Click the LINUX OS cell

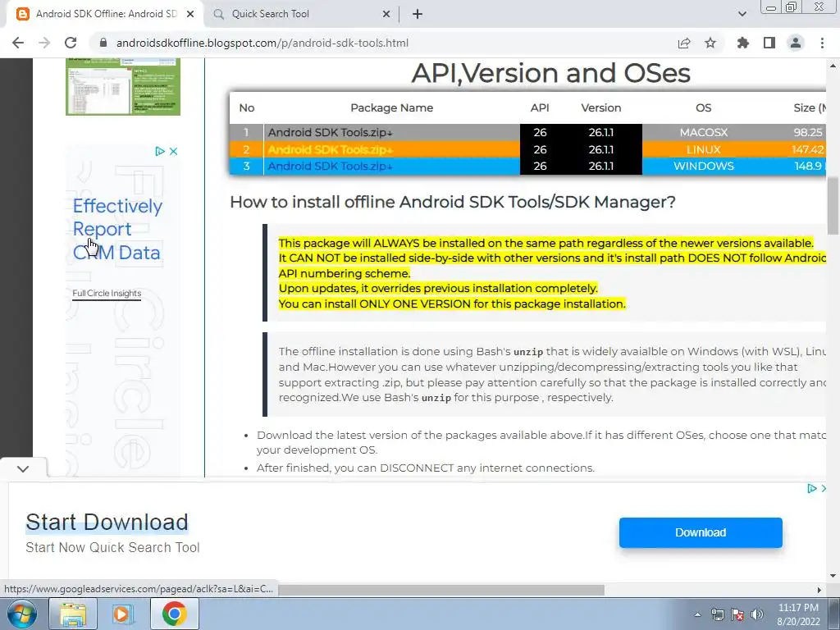pyautogui.click(x=703, y=149)
